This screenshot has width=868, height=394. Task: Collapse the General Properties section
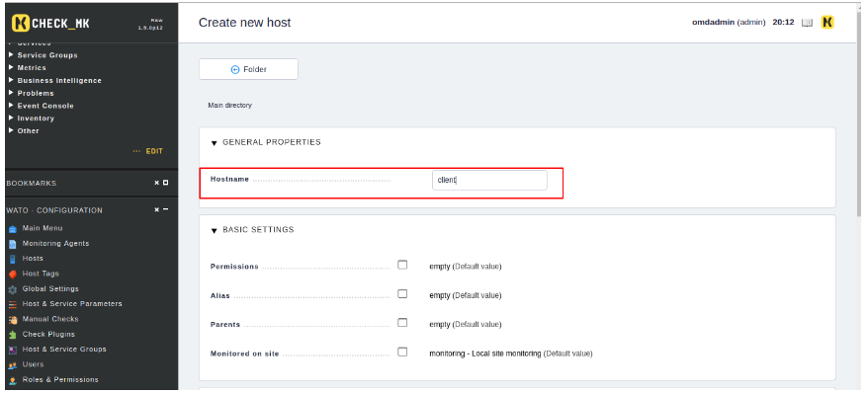click(215, 143)
